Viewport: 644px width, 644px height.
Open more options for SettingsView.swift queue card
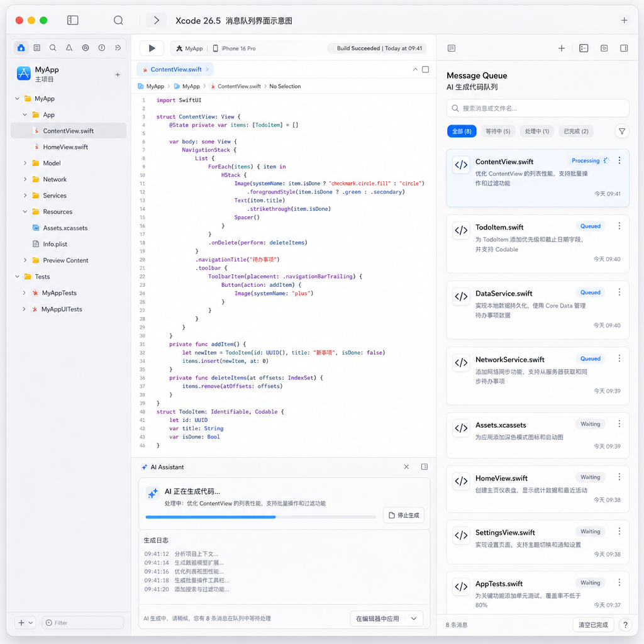pos(619,531)
